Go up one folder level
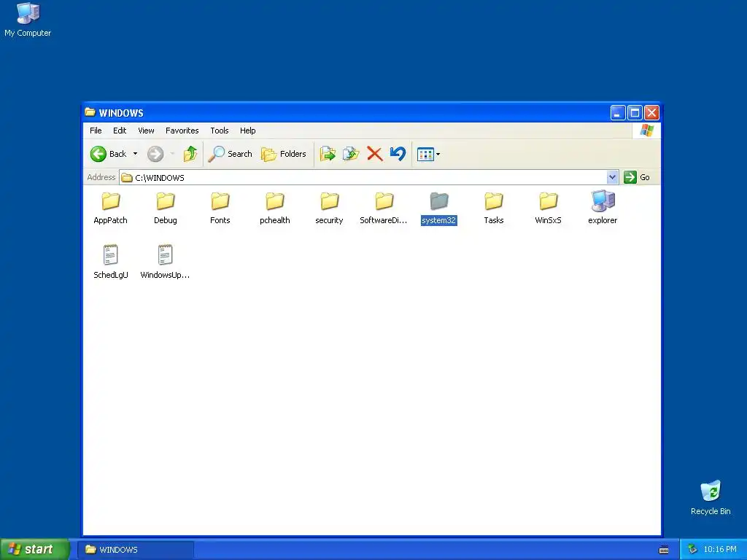 click(x=190, y=154)
